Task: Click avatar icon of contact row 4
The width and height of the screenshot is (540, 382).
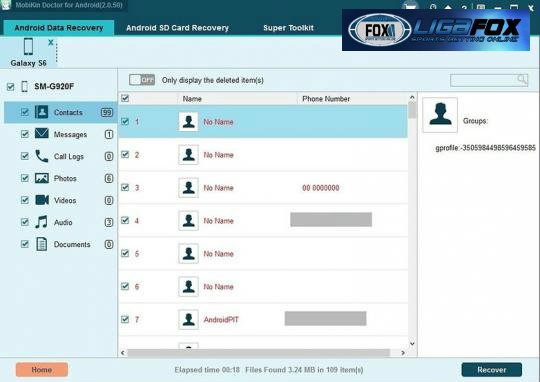Action: click(x=188, y=220)
